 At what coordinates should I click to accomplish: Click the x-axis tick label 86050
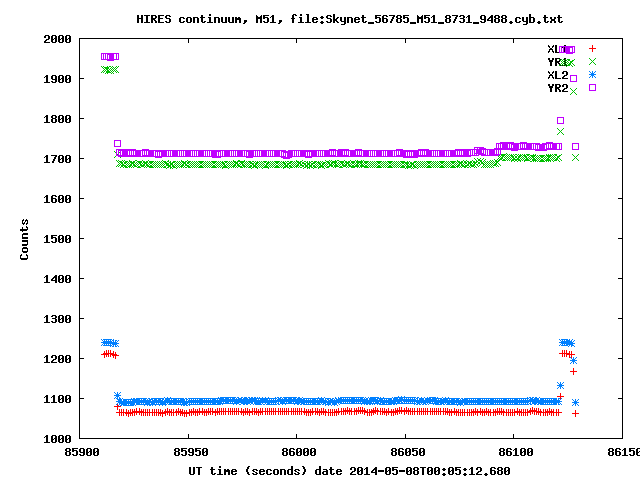point(408,452)
